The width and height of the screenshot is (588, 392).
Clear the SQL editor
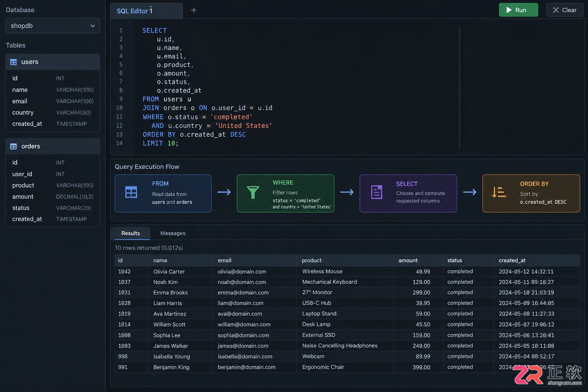tap(565, 10)
